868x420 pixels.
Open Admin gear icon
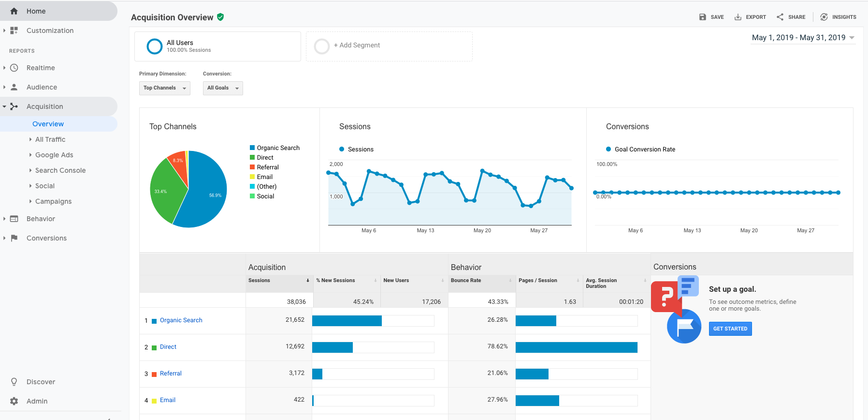tap(14, 401)
